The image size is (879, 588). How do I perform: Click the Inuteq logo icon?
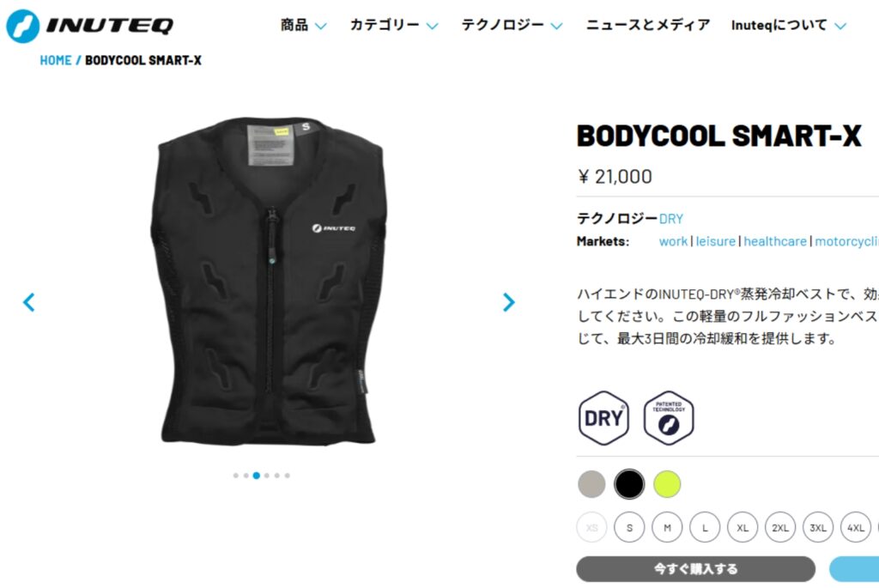coord(23,26)
